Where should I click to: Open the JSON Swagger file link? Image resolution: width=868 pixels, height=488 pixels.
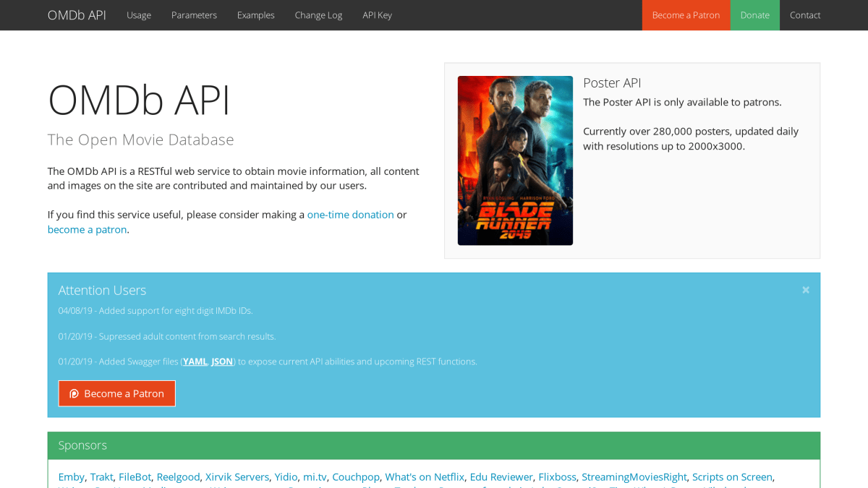(x=222, y=361)
